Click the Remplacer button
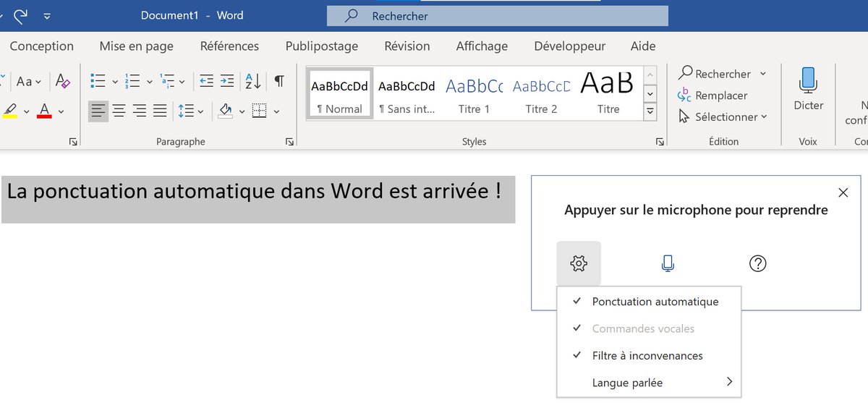 pos(712,95)
